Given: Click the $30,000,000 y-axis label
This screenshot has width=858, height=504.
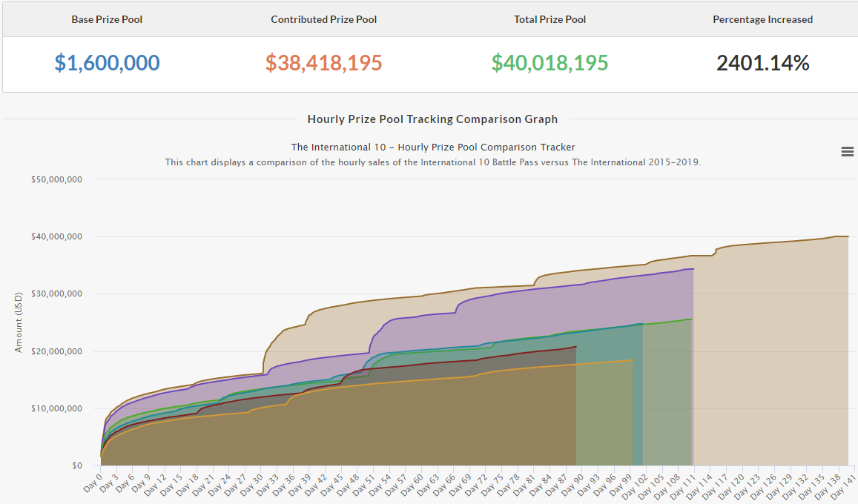Looking at the screenshot, I should pos(57,294).
